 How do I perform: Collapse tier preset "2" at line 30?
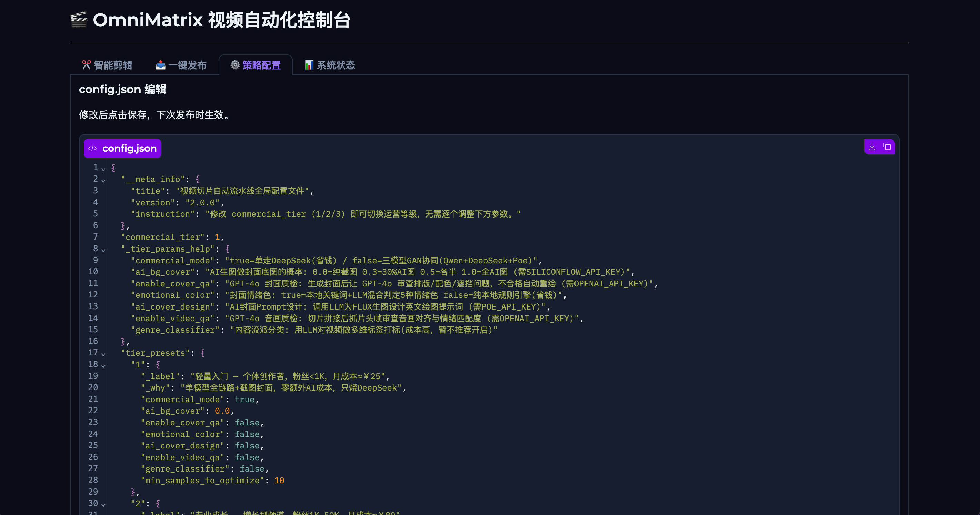pos(103,505)
